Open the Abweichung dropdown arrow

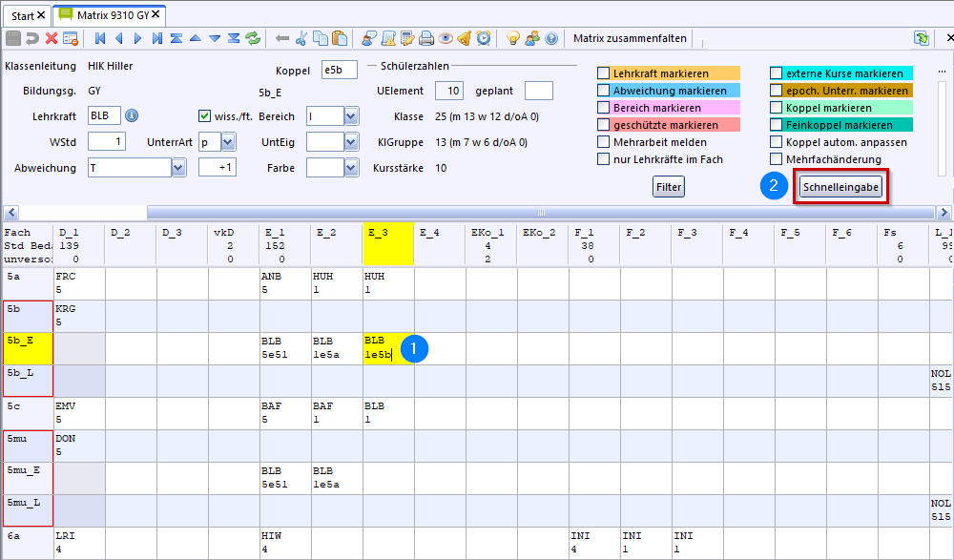(x=179, y=167)
